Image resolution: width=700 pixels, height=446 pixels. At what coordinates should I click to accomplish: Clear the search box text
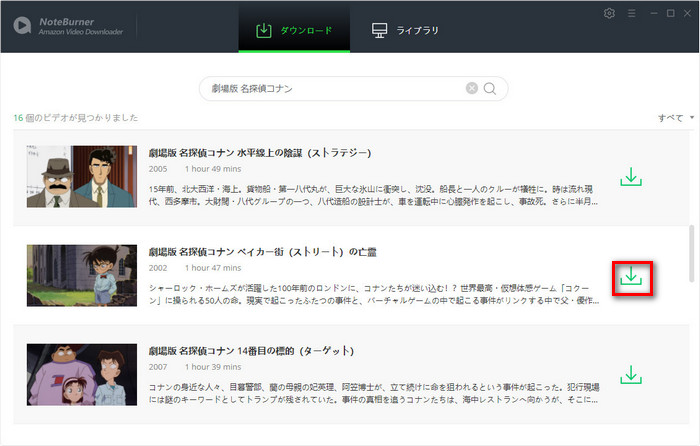pyautogui.click(x=472, y=88)
